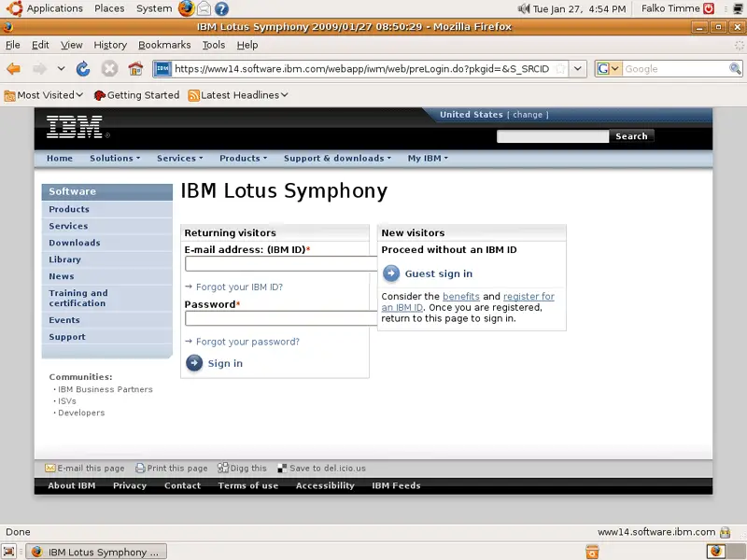Viewport: 747px width, 560px height.
Task: Click the padlock security icon in status bar
Action: pos(726,532)
